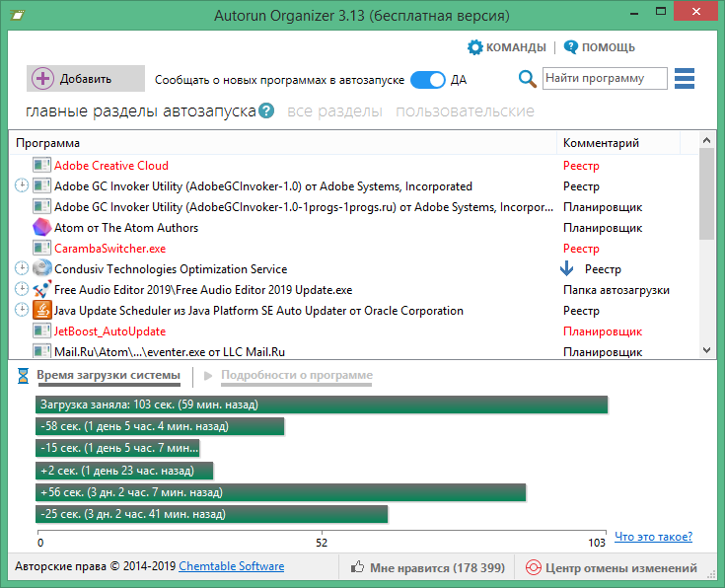Screen dimensions: 725x588
Task: Click the -25 сек. boot time bar
Action: coord(211,514)
